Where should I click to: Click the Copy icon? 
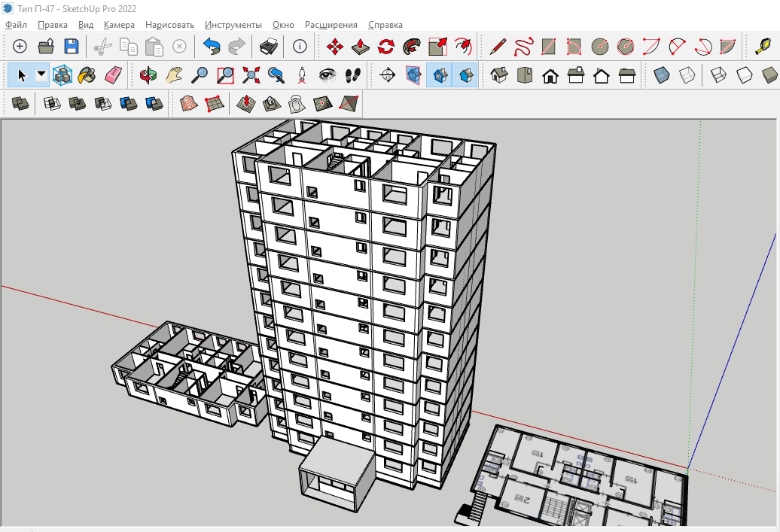129,47
